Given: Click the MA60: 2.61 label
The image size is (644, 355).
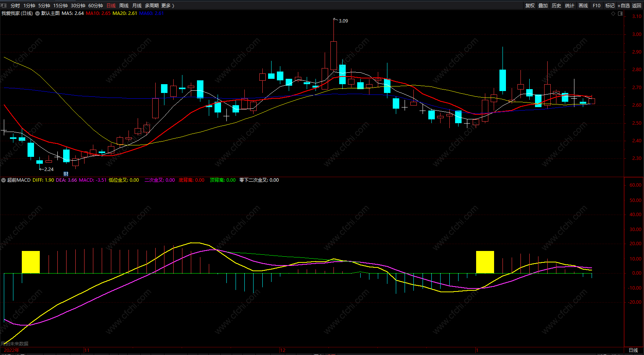Looking at the screenshot, I should [x=151, y=13].
